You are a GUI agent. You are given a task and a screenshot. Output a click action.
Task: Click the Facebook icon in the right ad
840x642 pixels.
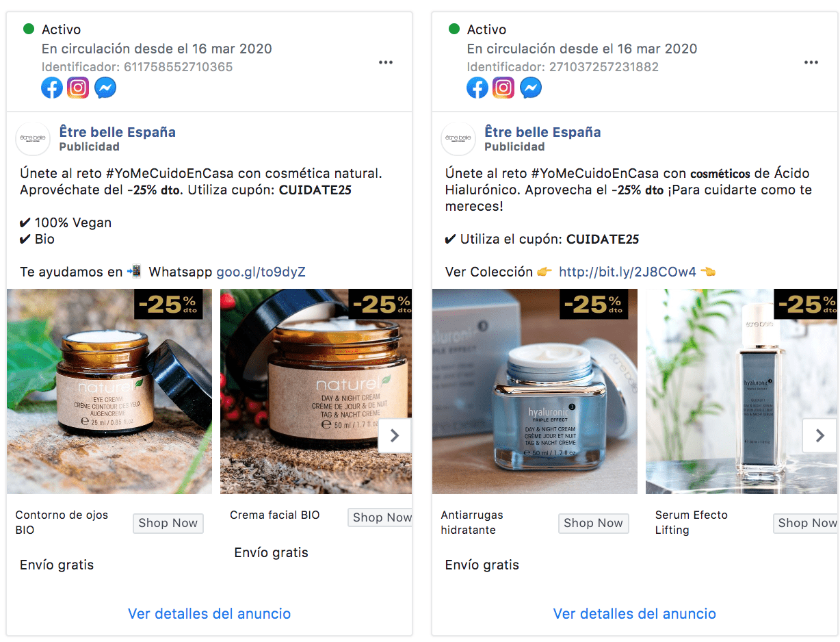[477, 88]
